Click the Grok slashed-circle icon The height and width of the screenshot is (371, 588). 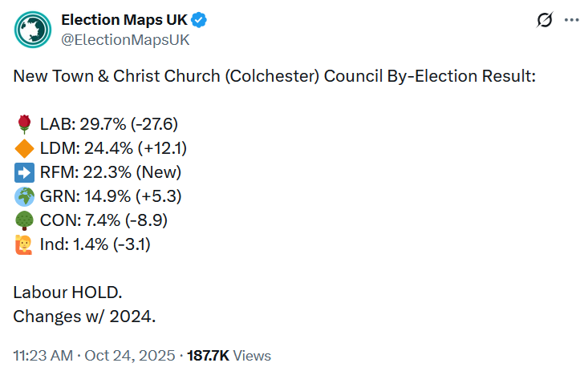pos(544,20)
